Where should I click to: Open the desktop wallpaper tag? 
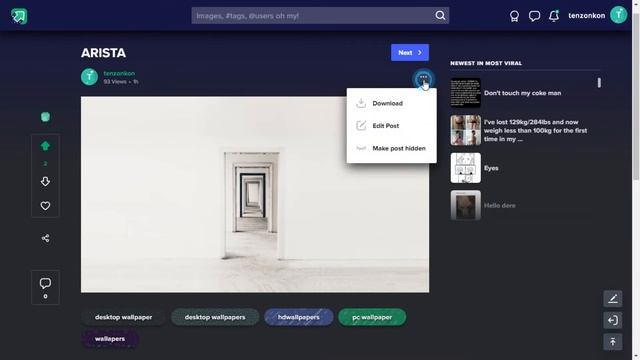[123, 317]
